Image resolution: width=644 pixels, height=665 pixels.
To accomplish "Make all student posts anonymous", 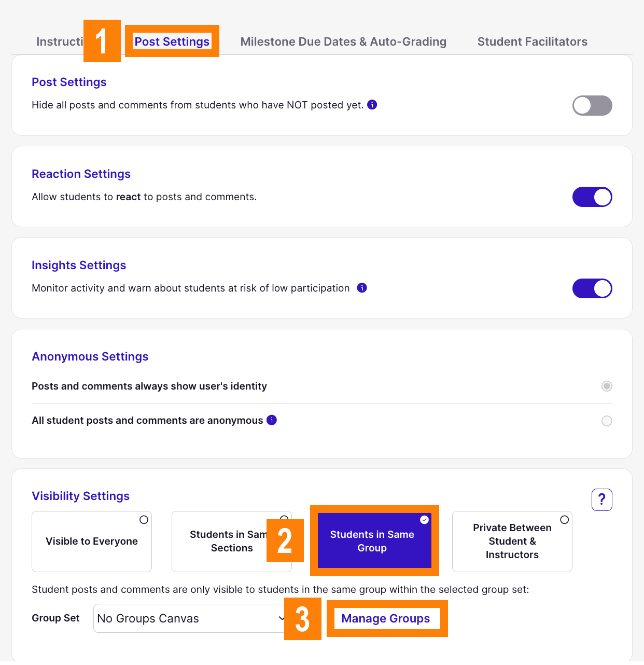I will click(607, 421).
